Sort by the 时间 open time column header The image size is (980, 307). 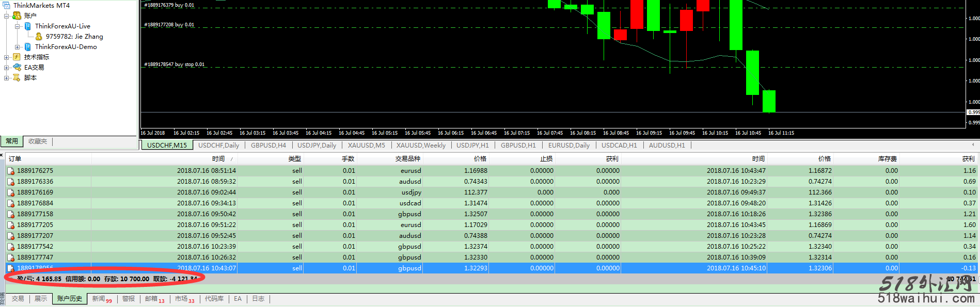218,159
